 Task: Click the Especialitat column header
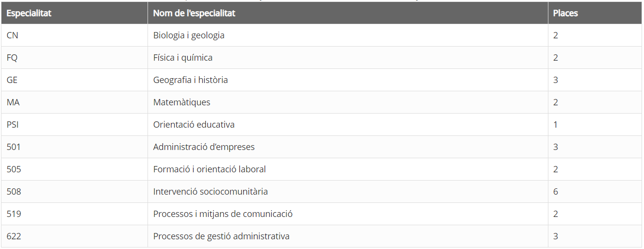pos(74,13)
